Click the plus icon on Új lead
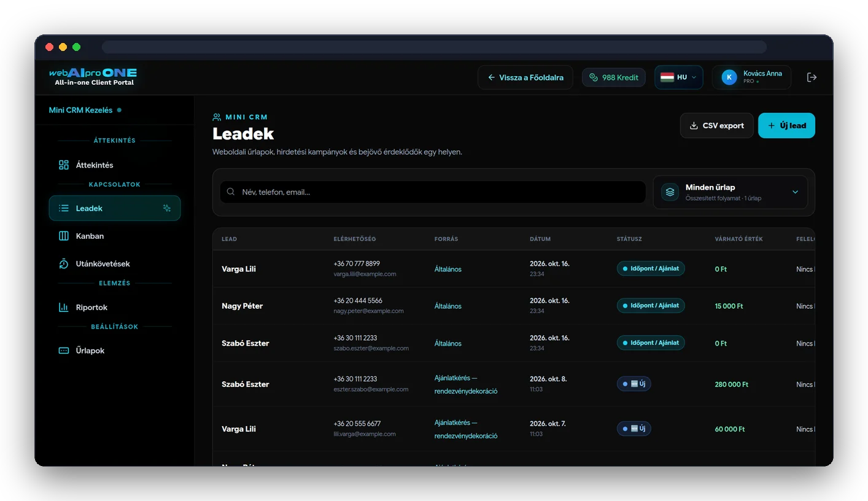The image size is (868, 501). coord(772,125)
